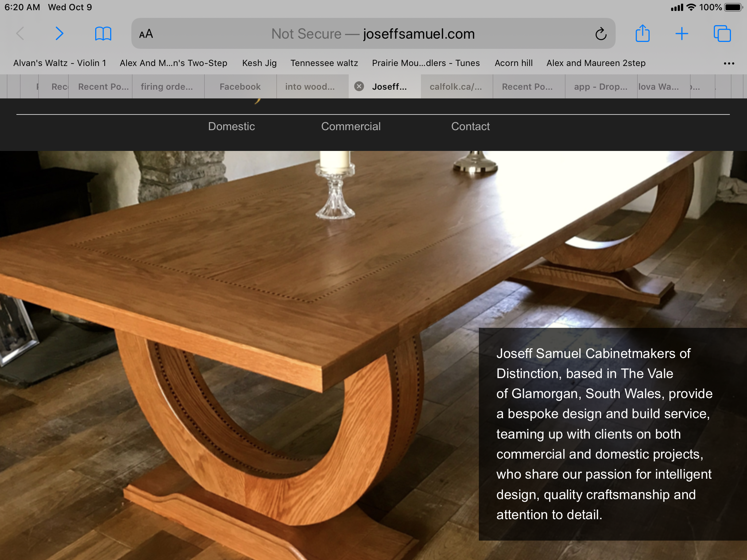Open Prairie Mou...dlers - Tunes bookmark
This screenshot has width=747, height=560.
(x=426, y=63)
